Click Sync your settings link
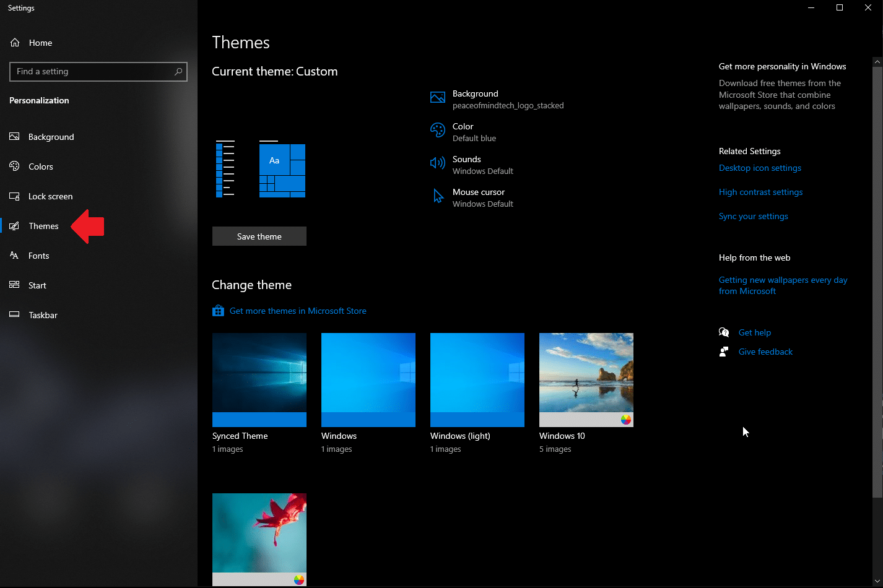 tap(754, 216)
